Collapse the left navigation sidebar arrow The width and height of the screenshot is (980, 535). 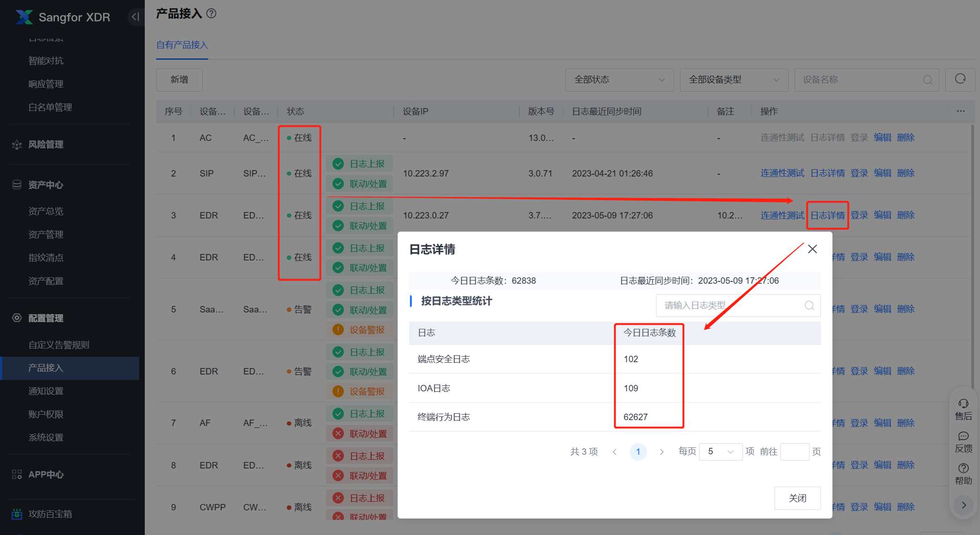[x=136, y=17]
